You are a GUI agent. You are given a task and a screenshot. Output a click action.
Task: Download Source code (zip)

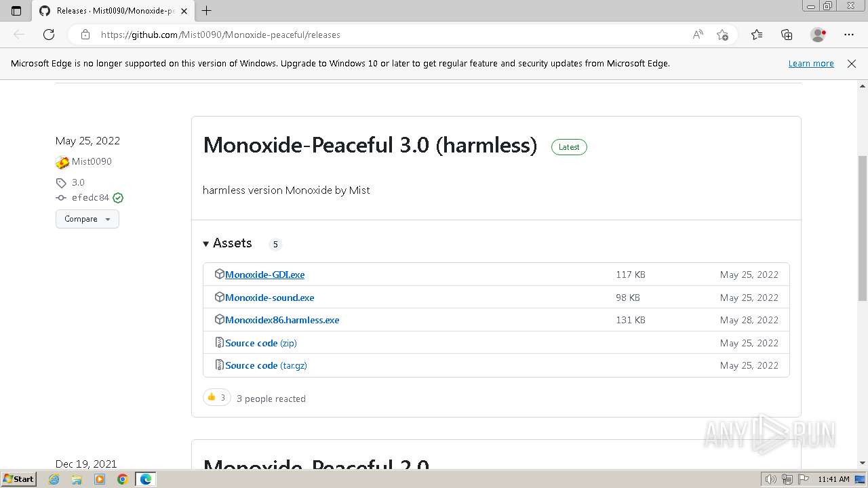tap(261, 343)
